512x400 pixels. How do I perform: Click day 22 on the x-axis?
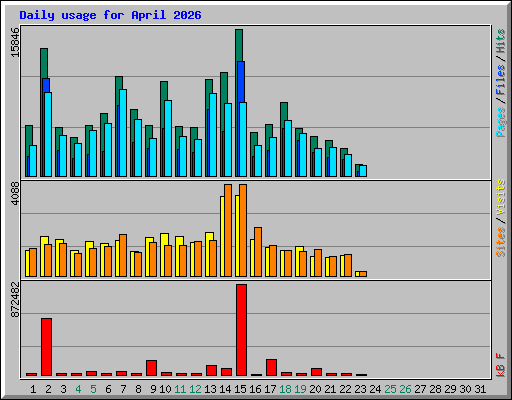(x=345, y=389)
